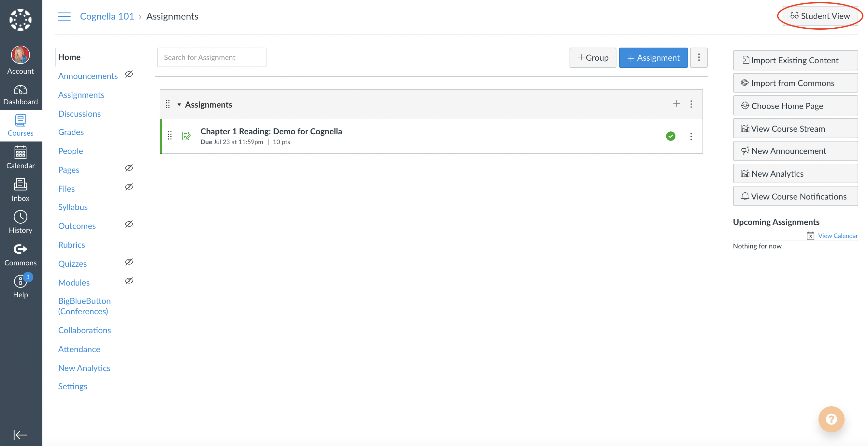Open the View Calendar link
Image resolution: width=868 pixels, height=446 pixels.
coord(838,236)
